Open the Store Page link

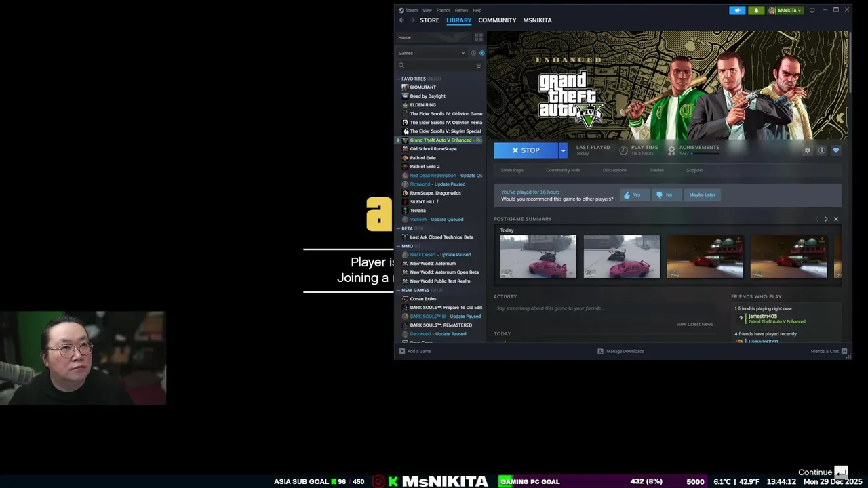pos(512,170)
